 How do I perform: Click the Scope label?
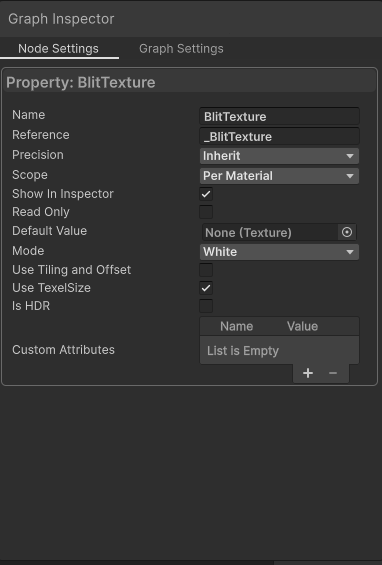(x=30, y=175)
